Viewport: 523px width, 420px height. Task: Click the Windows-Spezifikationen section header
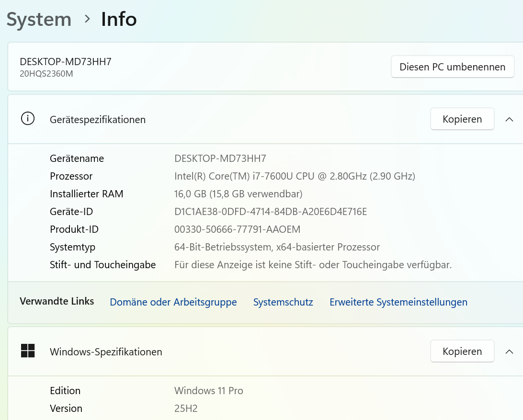(x=265, y=352)
